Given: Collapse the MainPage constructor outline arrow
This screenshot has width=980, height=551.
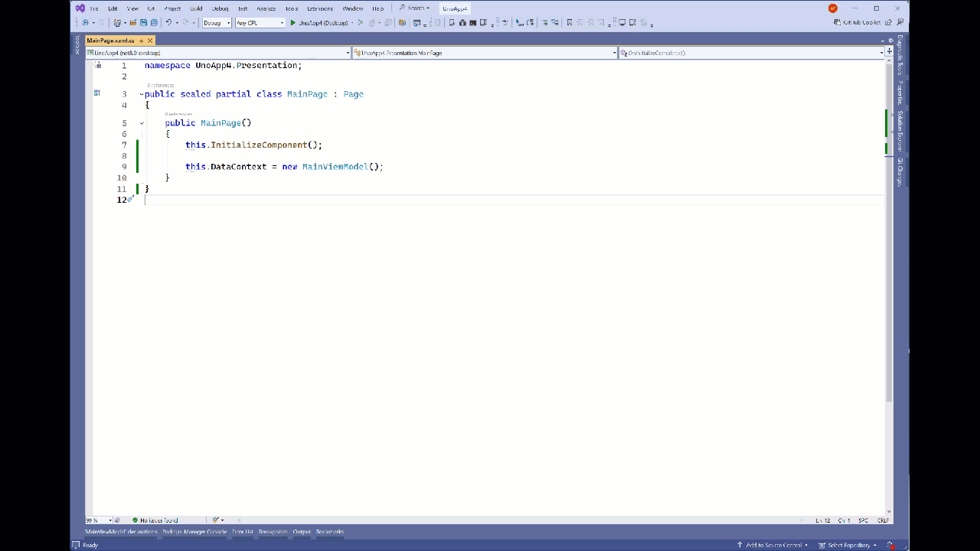Looking at the screenshot, I should click(141, 122).
